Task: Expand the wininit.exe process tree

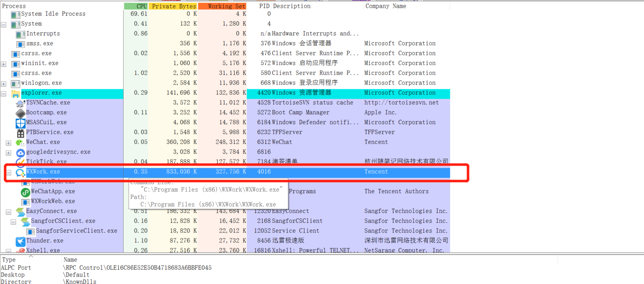Action: pos(4,64)
